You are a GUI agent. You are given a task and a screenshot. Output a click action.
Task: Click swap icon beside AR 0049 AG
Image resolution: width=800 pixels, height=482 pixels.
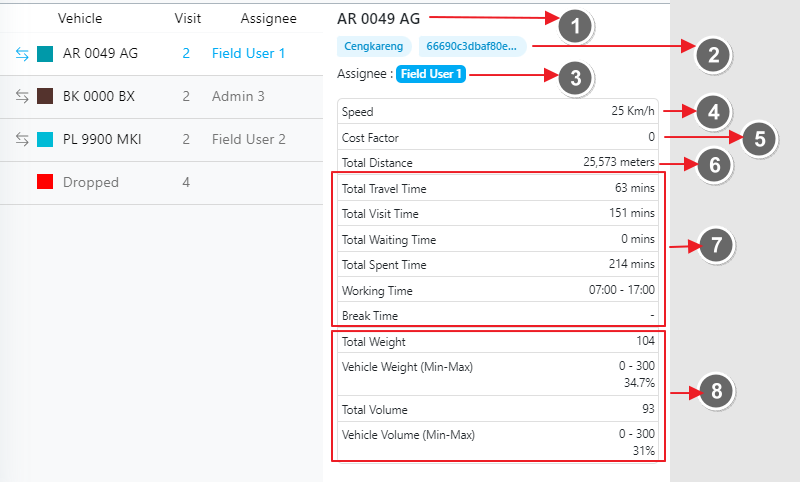[22, 54]
